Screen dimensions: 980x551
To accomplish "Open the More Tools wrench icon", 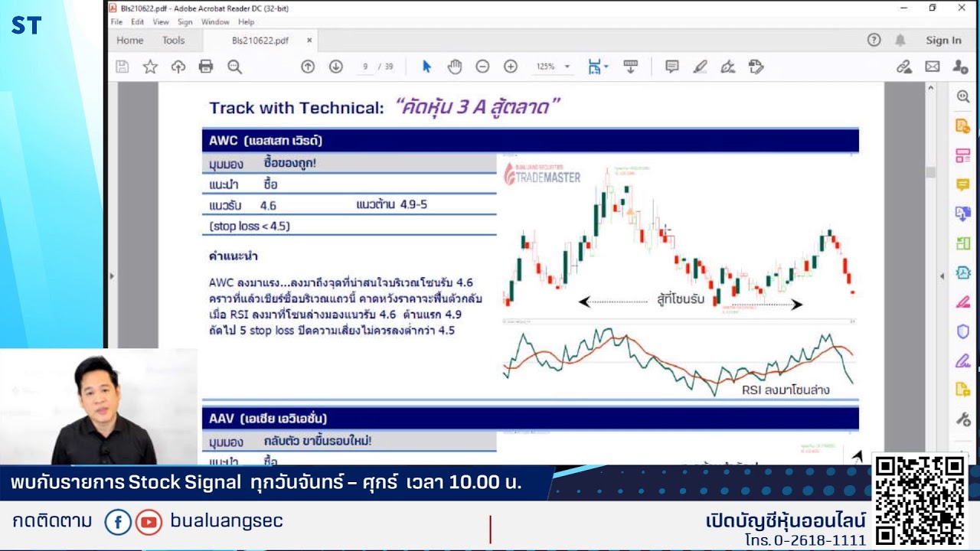I will 963,419.
